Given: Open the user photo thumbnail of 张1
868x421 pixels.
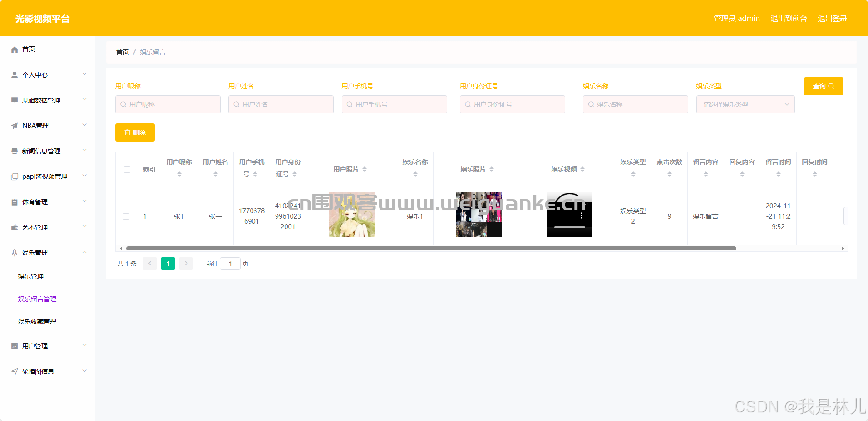Looking at the screenshot, I should pos(352,215).
